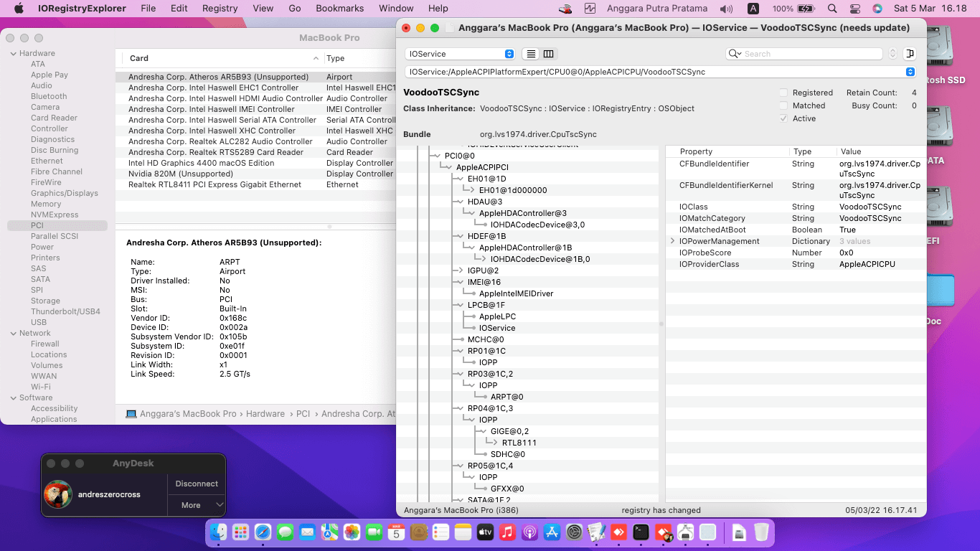The height and width of the screenshot is (551, 980).
Task: Expand the IGPU@2 tree node
Action: click(x=461, y=270)
